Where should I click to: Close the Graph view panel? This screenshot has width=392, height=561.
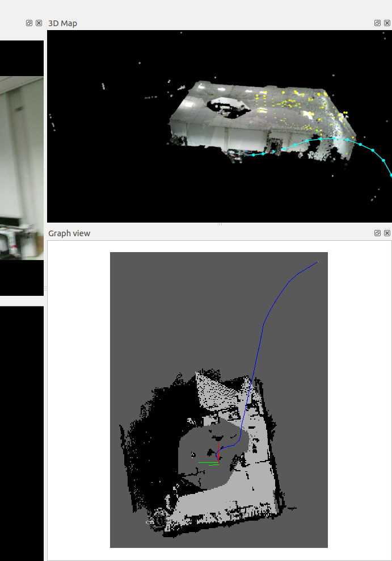click(x=387, y=233)
